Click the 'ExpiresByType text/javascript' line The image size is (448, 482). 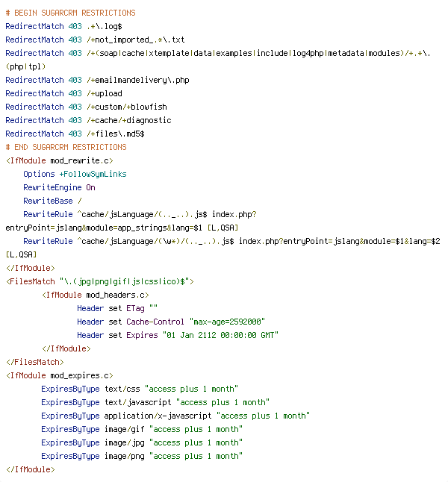tap(155, 402)
